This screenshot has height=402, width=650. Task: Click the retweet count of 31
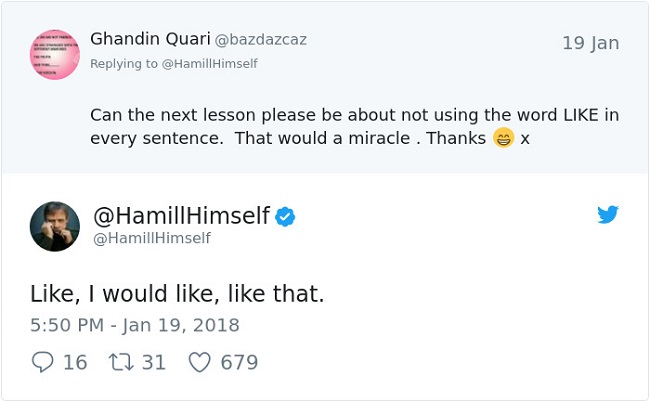click(x=153, y=362)
